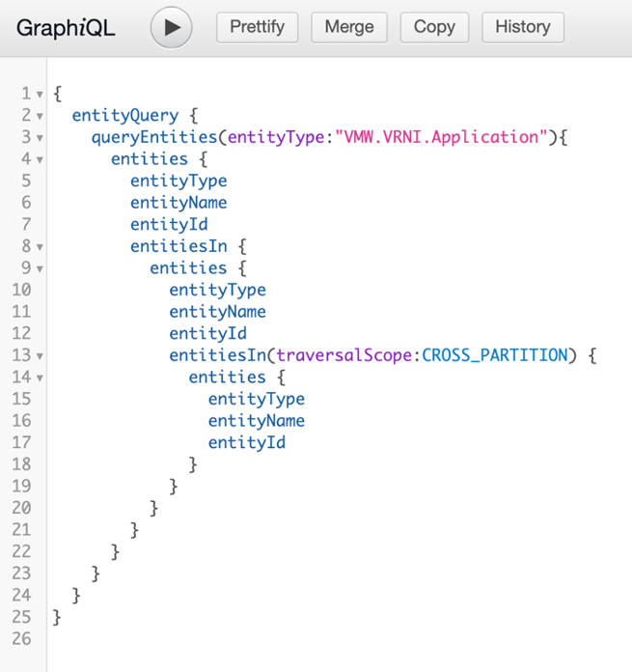
Task: Collapse the nested entities block at line 9
Action: click(x=40, y=268)
